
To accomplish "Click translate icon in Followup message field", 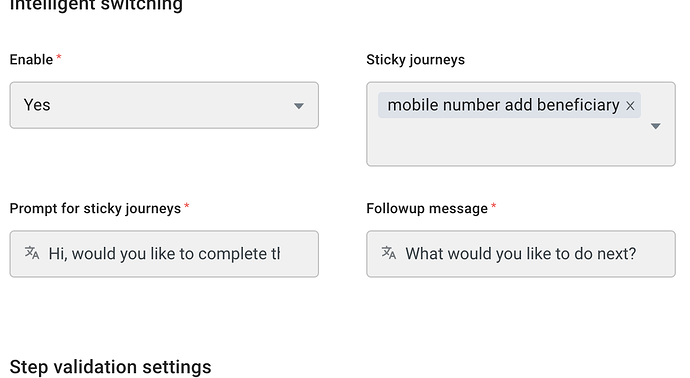I will pyautogui.click(x=389, y=253).
